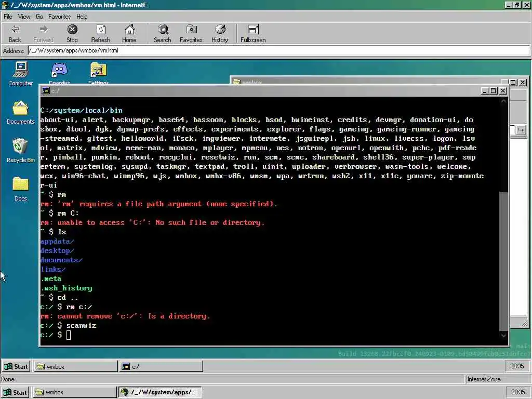
Task: Open the Docs folder icon
Action: pos(21,189)
